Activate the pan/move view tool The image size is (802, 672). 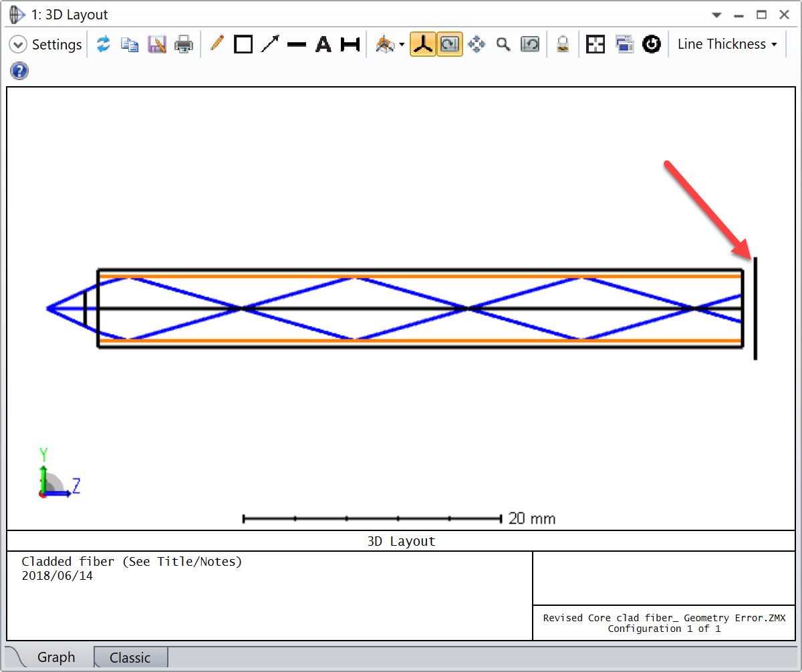point(477,45)
